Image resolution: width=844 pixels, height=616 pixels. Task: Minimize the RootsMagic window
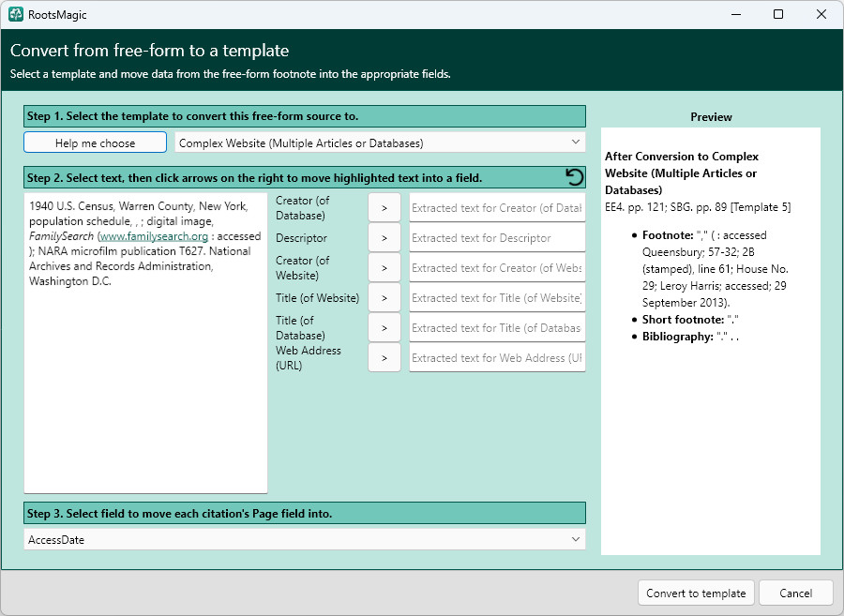point(736,14)
